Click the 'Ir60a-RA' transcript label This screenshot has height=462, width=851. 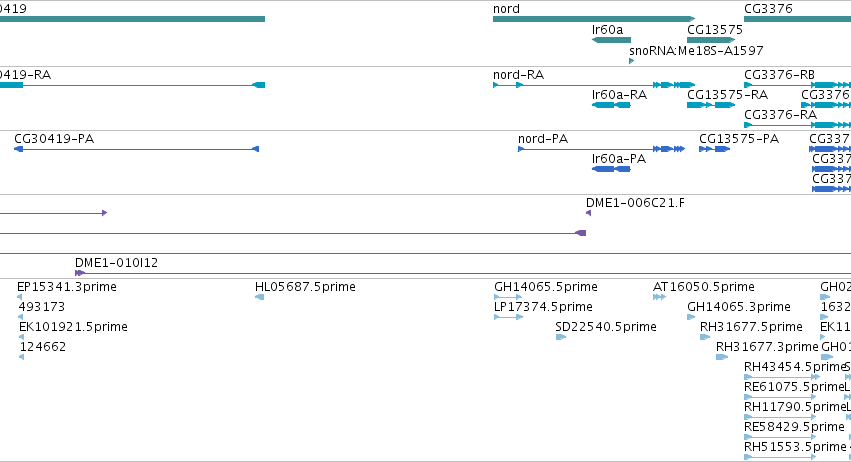click(619, 95)
